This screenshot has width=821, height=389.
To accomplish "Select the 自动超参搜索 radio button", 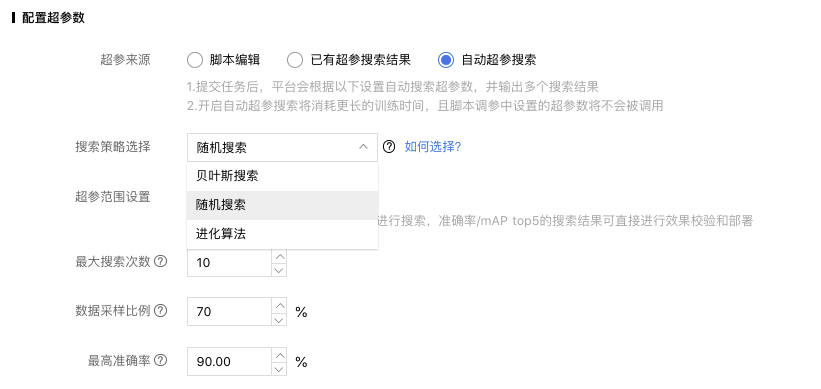I will pos(446,60).
